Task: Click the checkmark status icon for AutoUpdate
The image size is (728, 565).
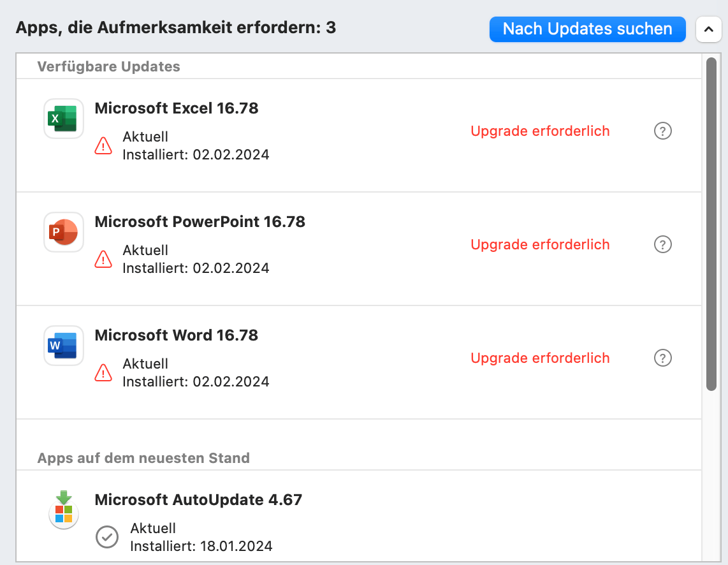Action: pyautogui.click(x=106, y=537)
